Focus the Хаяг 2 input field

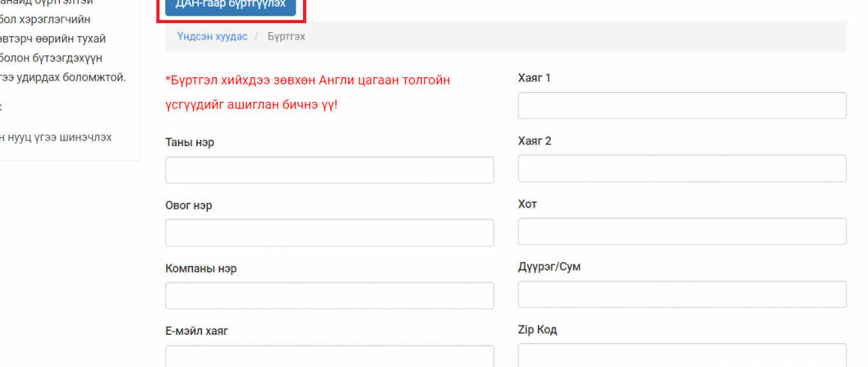(682, 168)
